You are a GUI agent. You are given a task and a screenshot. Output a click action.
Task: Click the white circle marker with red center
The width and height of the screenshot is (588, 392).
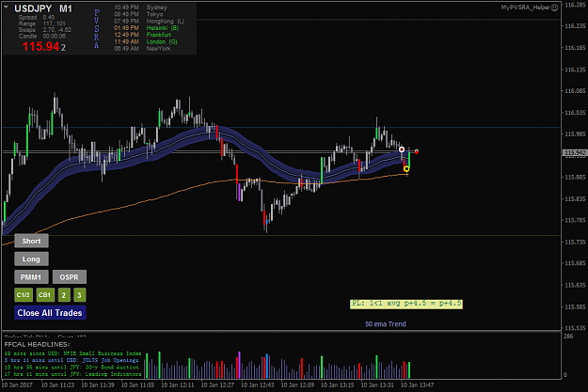(402, 149)
